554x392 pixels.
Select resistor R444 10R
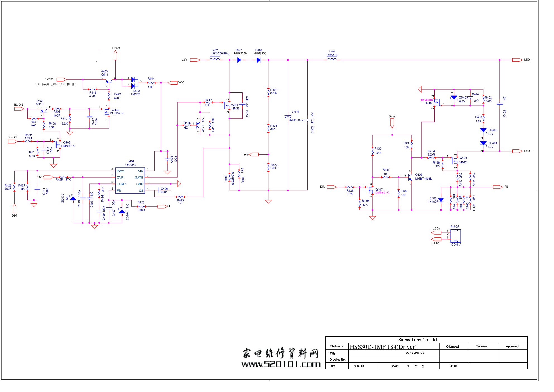(151, 83)
